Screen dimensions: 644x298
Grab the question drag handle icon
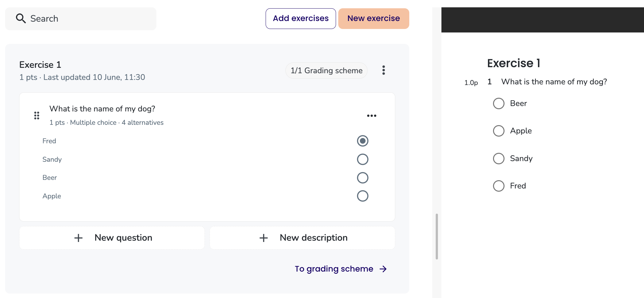37,116
